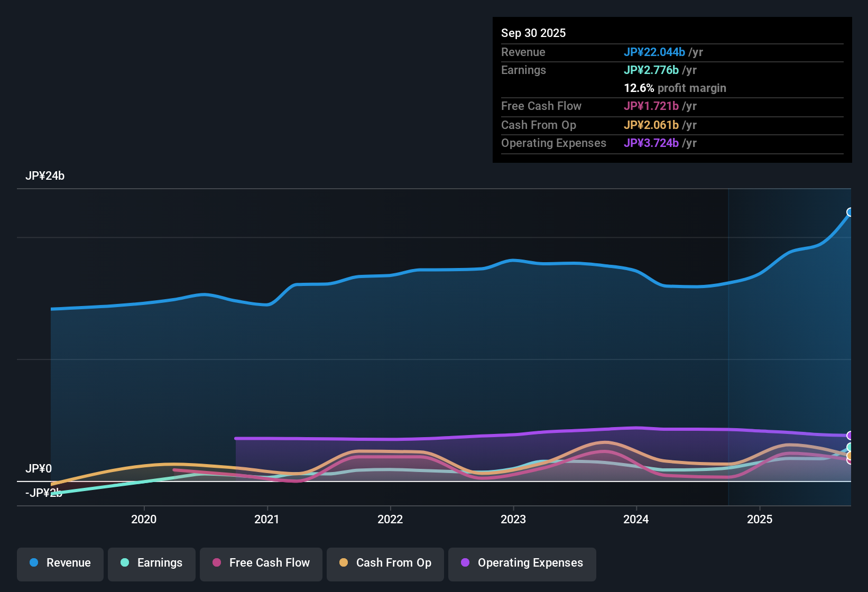The image size is (868, 592).
Task: Toggle the Revenue series in the legend
Action: coord(60,563)
